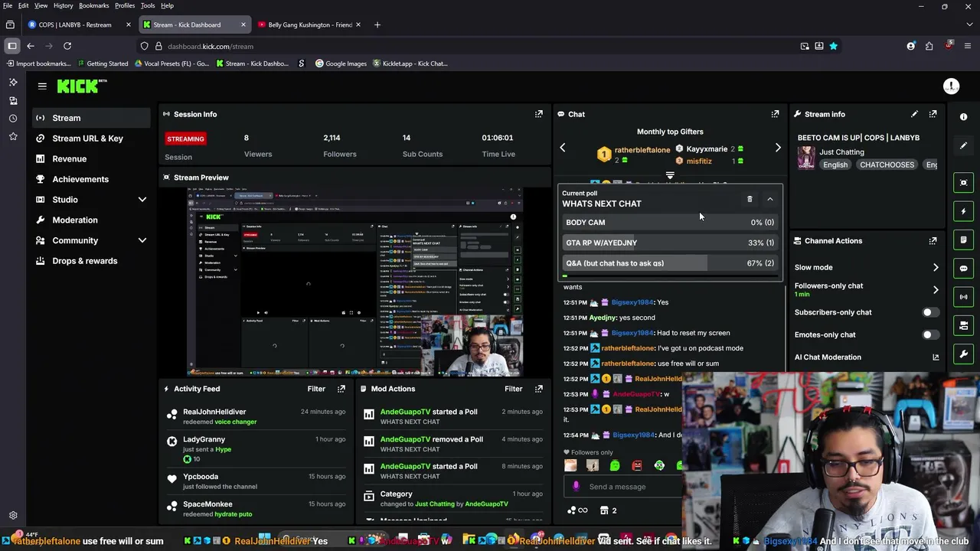Show previous top gifters with left arrow
The image size is (980, 551).
point(563,148)
